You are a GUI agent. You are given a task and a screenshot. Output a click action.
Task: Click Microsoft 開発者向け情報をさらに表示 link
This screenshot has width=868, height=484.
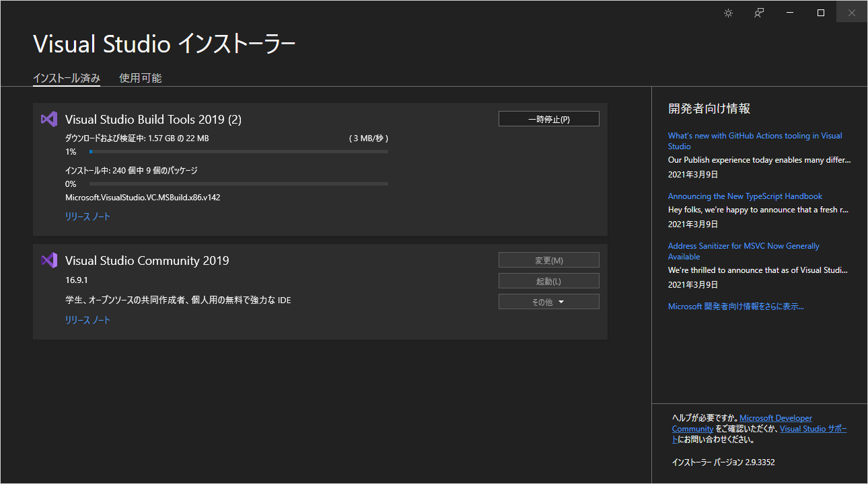pos(736,307)
